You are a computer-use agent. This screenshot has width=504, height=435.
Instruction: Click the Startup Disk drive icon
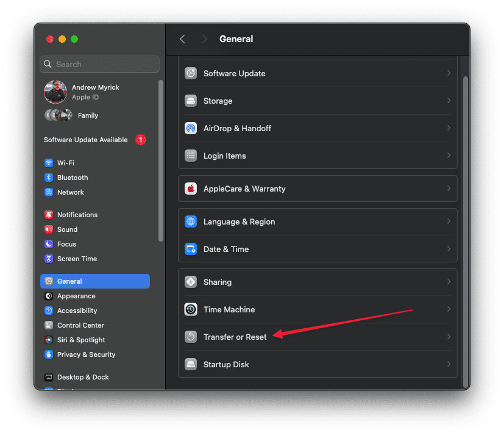coord(191,365)
